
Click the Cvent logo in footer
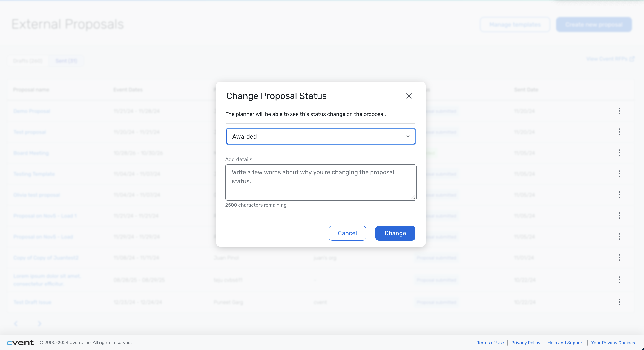click(20, 343)
